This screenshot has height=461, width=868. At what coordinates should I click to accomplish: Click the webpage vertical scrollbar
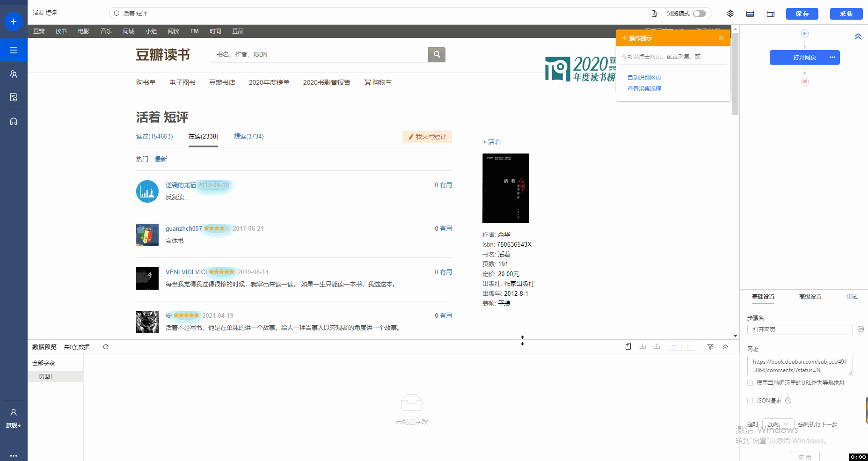point(735,74)
